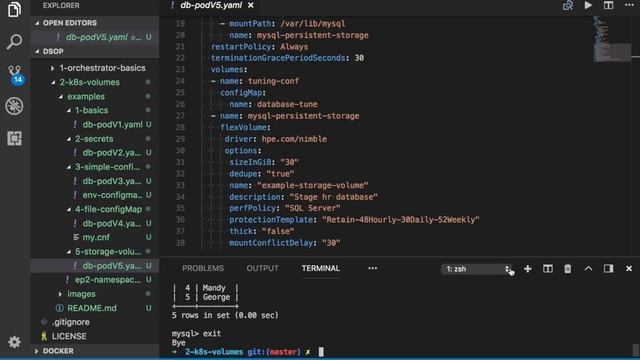Maximize the panel with the up chevron

pos(588,269)
